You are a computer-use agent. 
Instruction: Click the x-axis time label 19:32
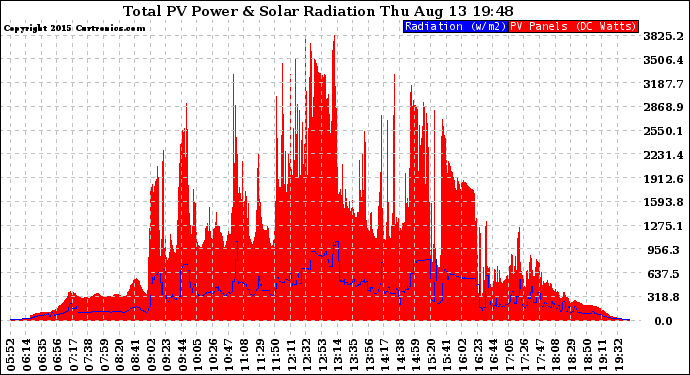pos(617,355)
